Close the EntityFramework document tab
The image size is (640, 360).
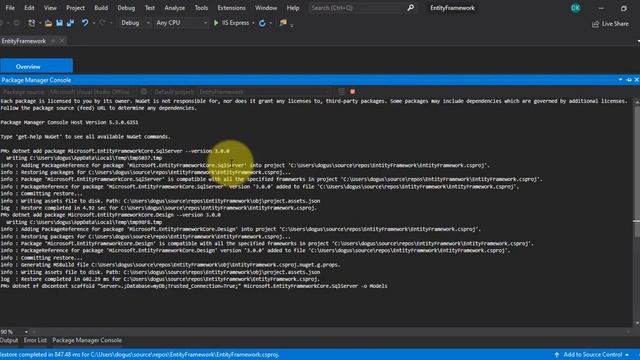(62, 41)
